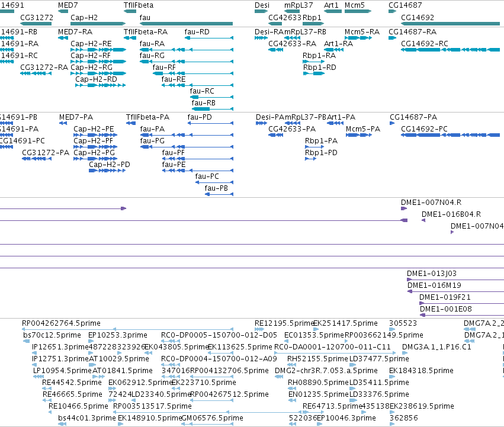
Task: Open clone label DME1-016M19
Action: [x=434, y=285]
